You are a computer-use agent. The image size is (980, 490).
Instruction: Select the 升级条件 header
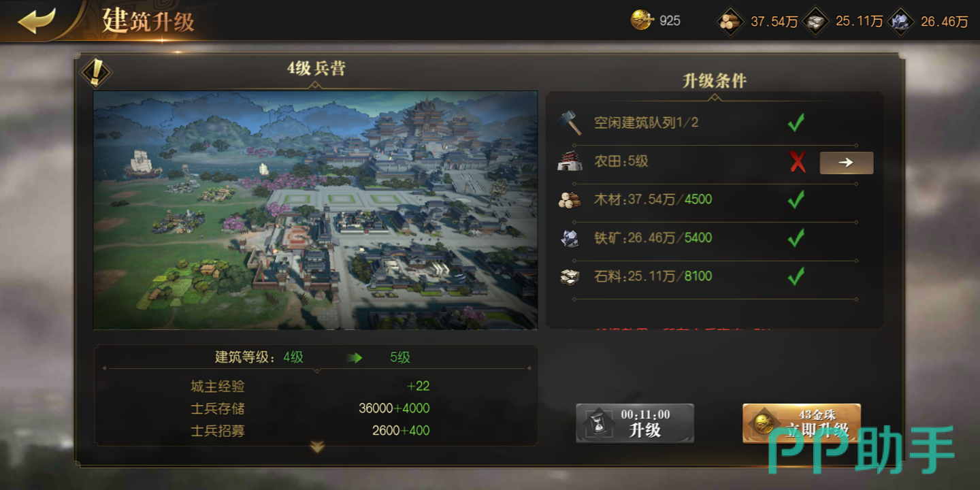[715, 80]
